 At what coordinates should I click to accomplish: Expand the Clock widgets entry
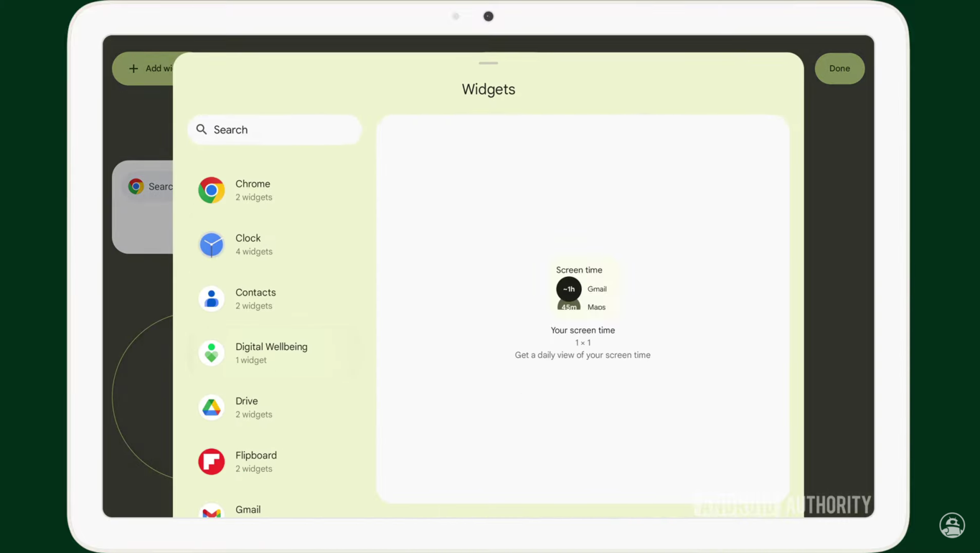(253, 245)
